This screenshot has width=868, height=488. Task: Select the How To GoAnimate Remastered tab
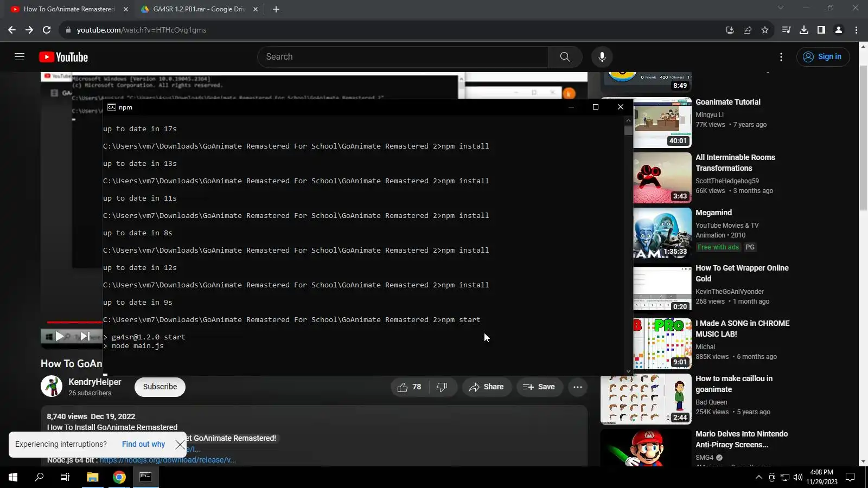(x=69, y=9)
